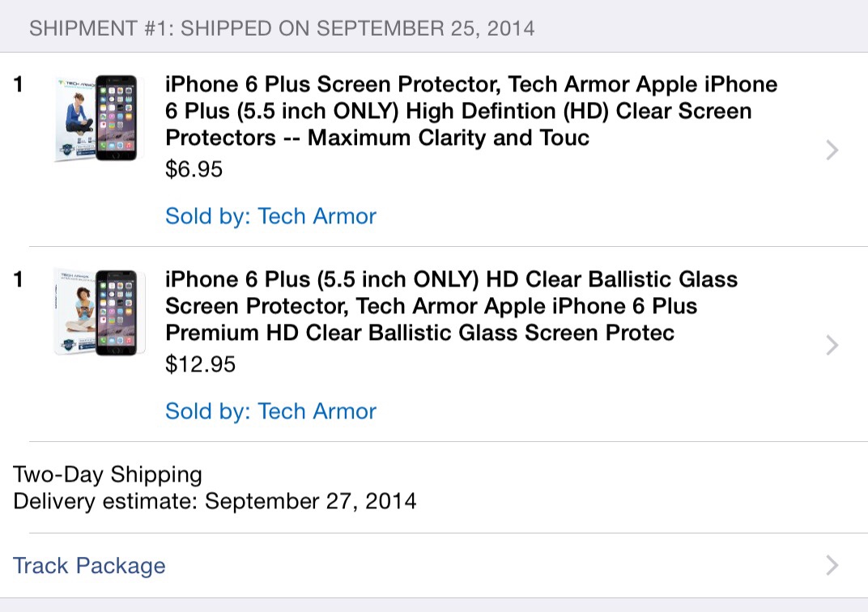Select the iPhone 6 Plus Screen Protector title
868x612 pixels.
[x=470, y=111]
